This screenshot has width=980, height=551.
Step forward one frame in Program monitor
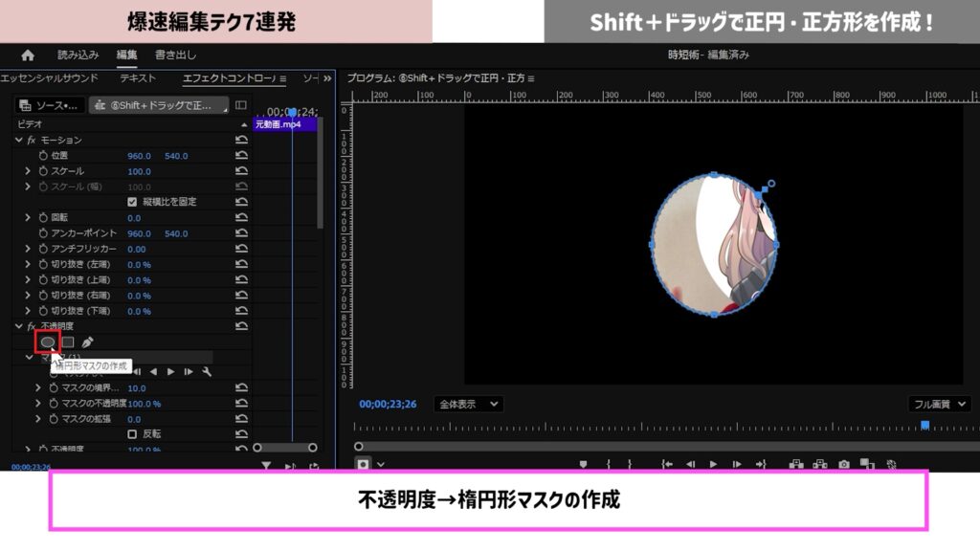click(737, 464)
